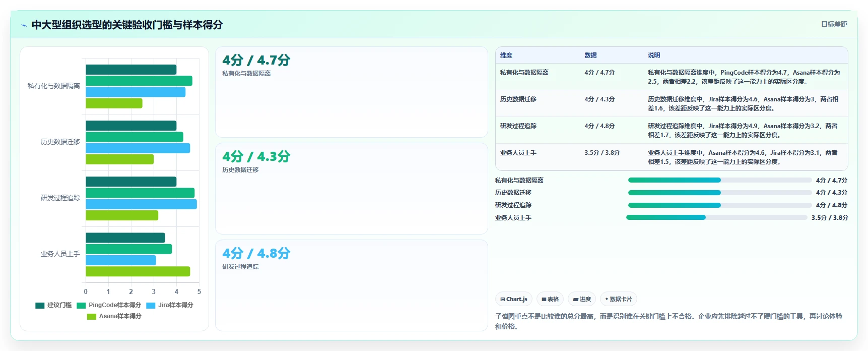Click the 私有化与数据隔离 label on the chart axis

pyautogui.click(x=54, y=86)
